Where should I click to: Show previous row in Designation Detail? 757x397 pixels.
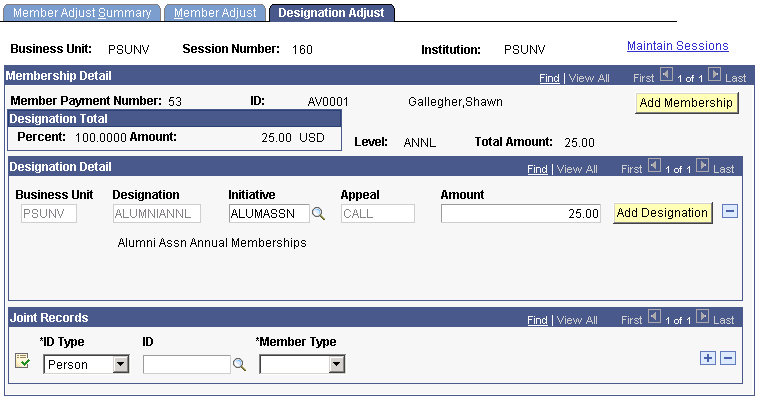pos(654,166)
